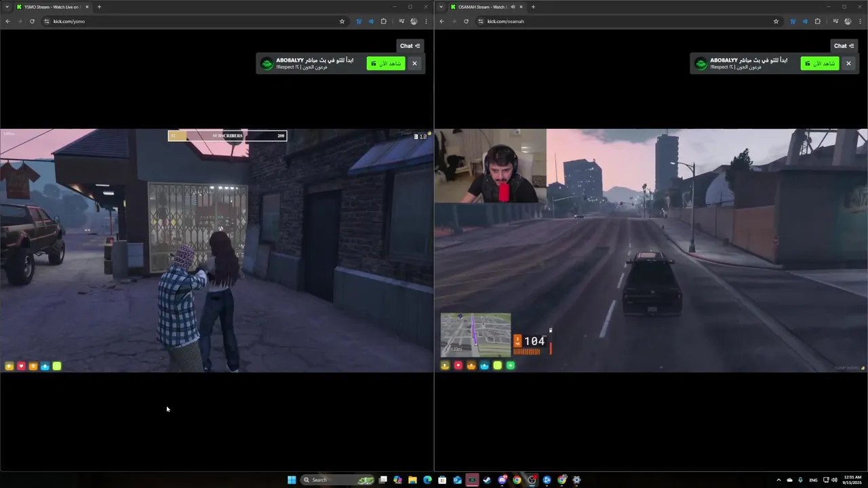Image resolution: width=868 pixels, height=488 pixels.
Task: Open a new tab in the OSAMAH window
Action: click(533, 7)
